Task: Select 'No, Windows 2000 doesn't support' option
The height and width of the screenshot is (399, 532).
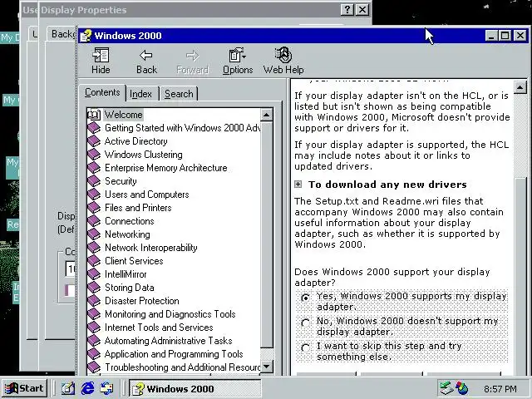Action: [x=305, y=323]
